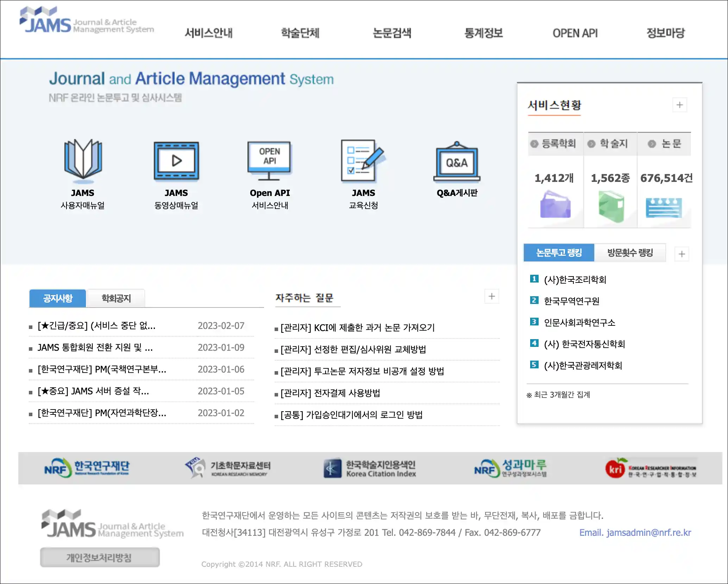Click the footer JAMS logo
Viewport: 728px width, 584px height.
point(113,524)
